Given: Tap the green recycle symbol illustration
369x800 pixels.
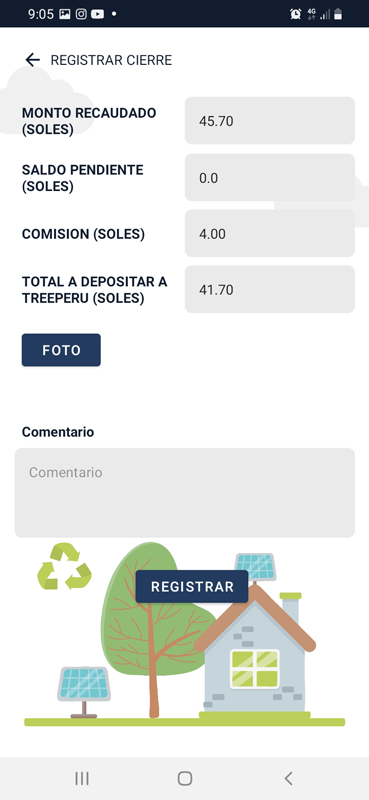Looking at the screenshot, I should click(x=65, y=566).
